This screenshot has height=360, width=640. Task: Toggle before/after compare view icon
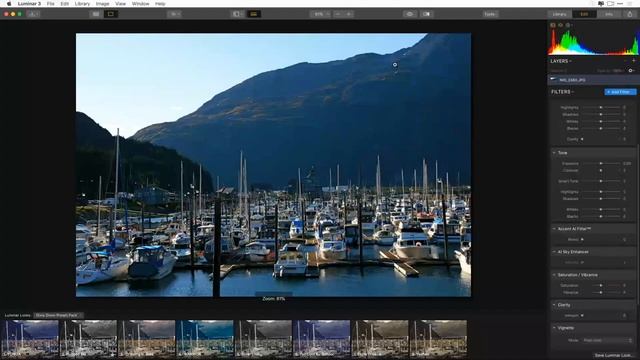426,14
